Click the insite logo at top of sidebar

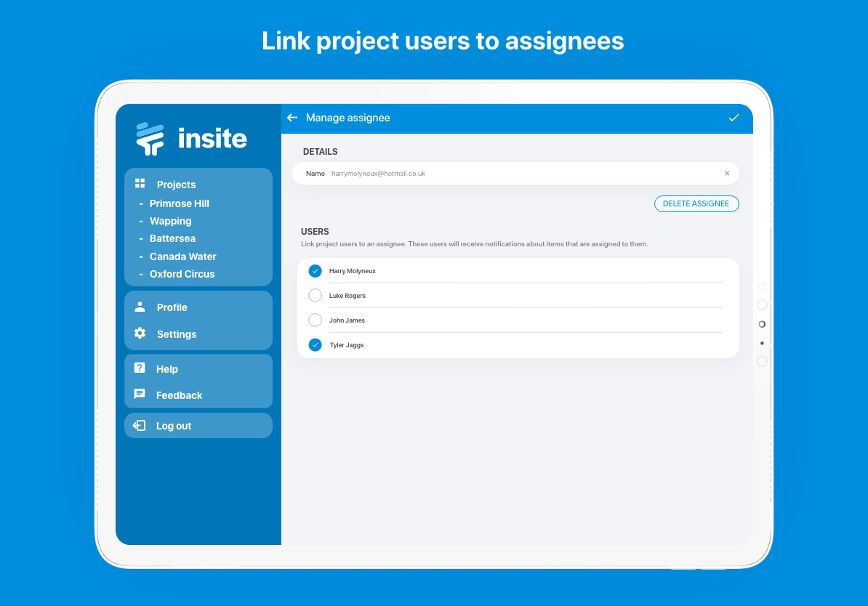coord(190,138)
